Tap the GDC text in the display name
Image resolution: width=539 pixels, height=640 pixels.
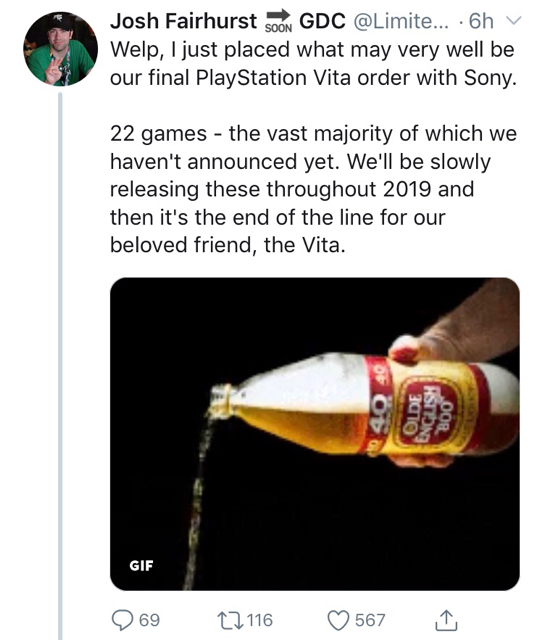pos(322,21)
